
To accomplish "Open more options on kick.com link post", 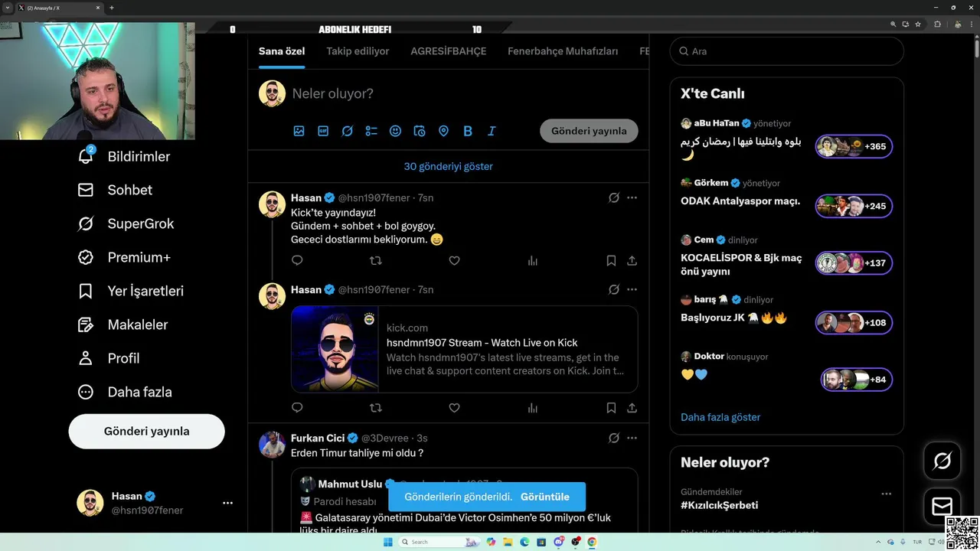I will (x=632, y=289).
